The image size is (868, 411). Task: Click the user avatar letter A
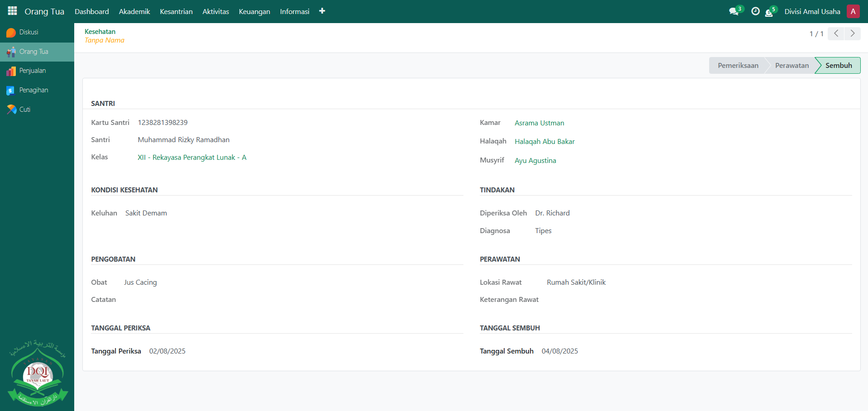853,11
